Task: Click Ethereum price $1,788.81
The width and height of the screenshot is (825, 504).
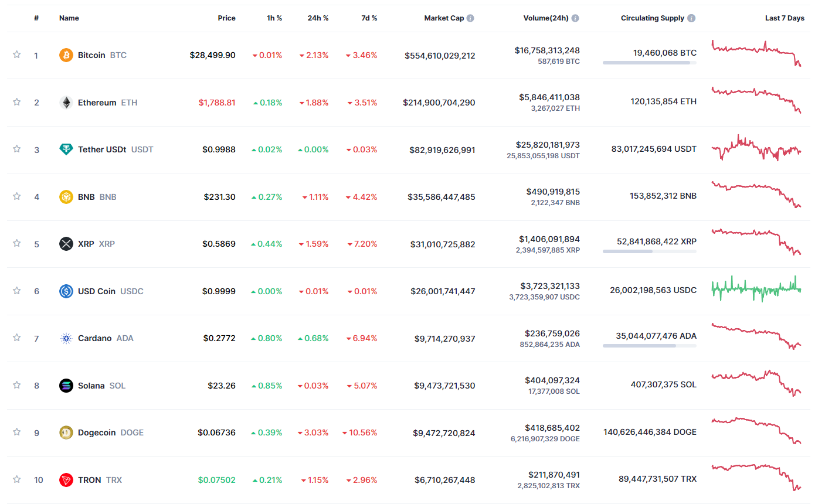Action: 217,103
